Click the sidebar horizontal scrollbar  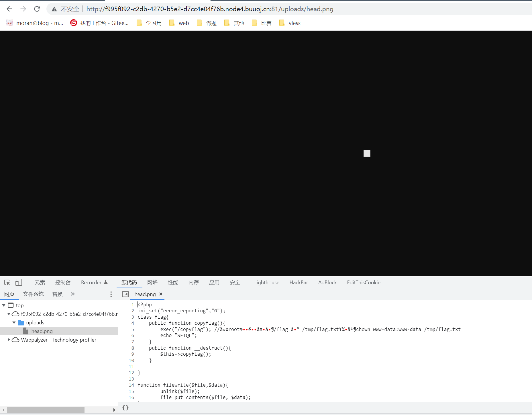click(x=46, y=410)
